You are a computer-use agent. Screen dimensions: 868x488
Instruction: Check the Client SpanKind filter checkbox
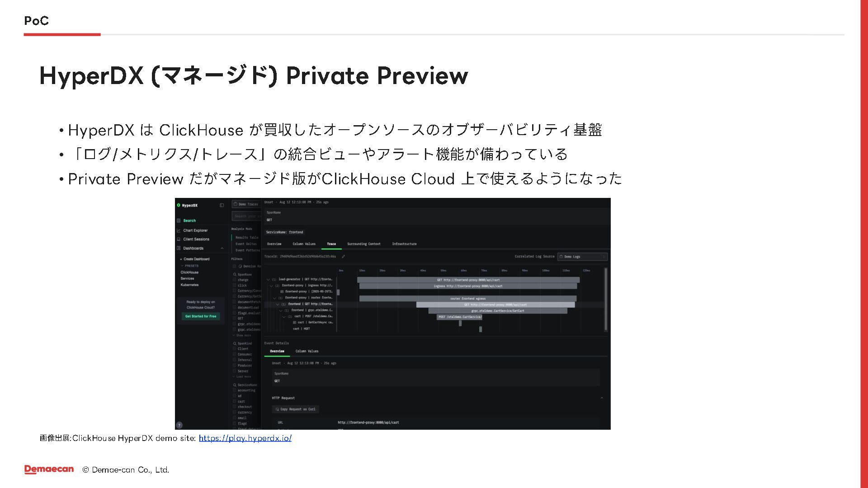pos(235,349)
